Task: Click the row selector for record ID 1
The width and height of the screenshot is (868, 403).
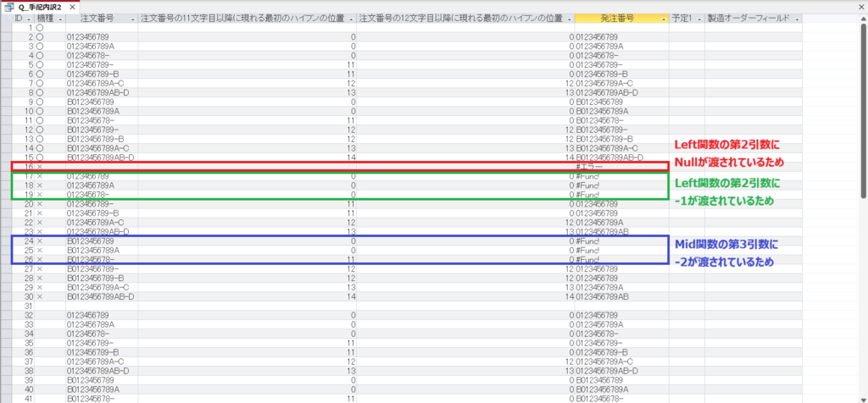Action: [x=6, y=28]
